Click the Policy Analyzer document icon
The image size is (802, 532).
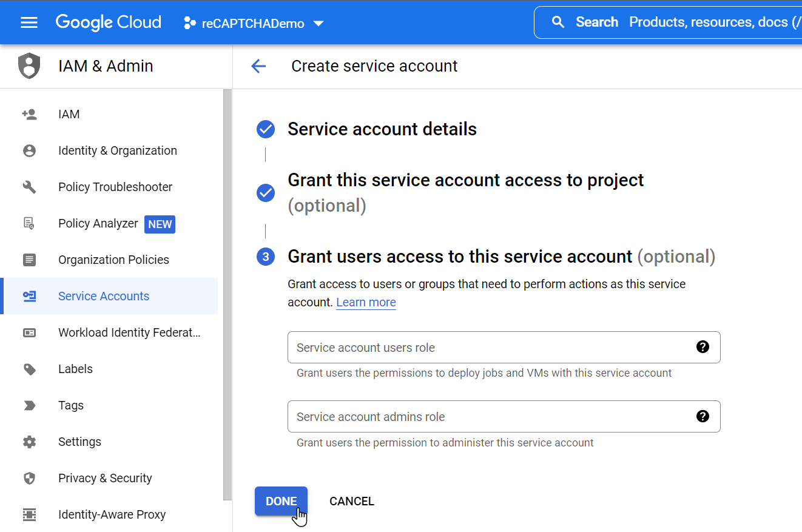tap(29, 223)
